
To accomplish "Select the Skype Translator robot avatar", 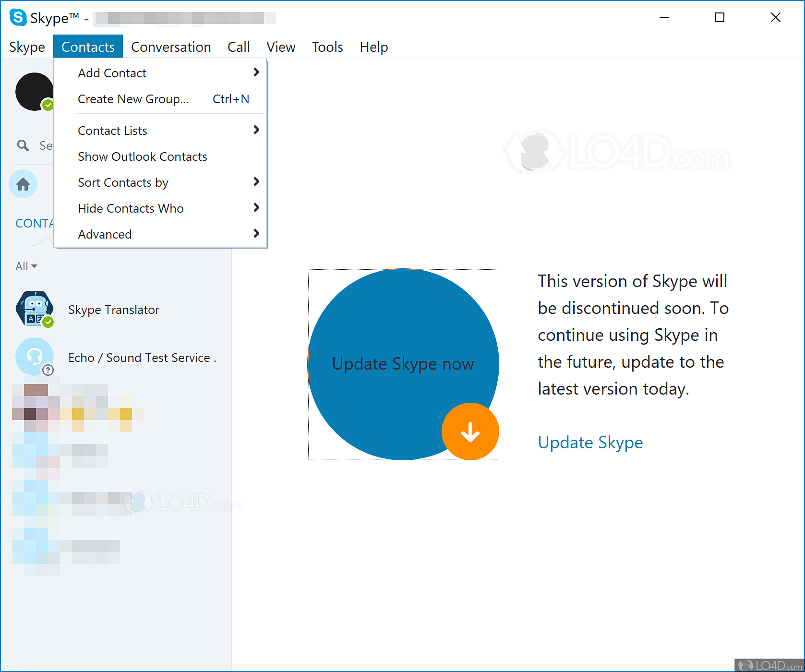I will pyautogui.click(x=34, y=309).
